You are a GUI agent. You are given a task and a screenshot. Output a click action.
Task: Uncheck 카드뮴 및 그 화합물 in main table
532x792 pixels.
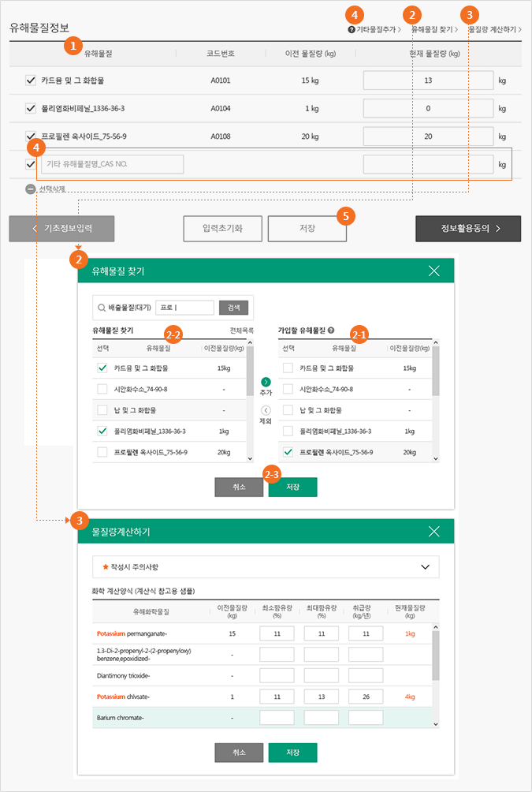coord(31,80)
